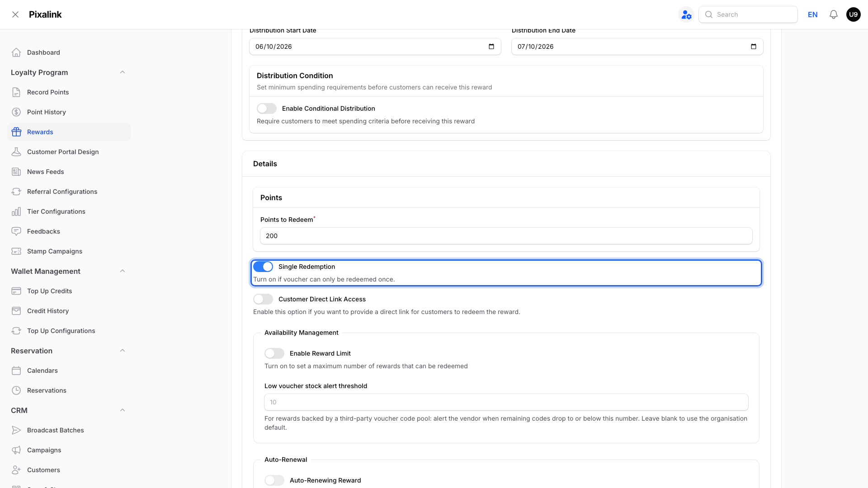Click the News Feeds newspaper icon
The image size is (868, 488).
(x=16, y=172)
